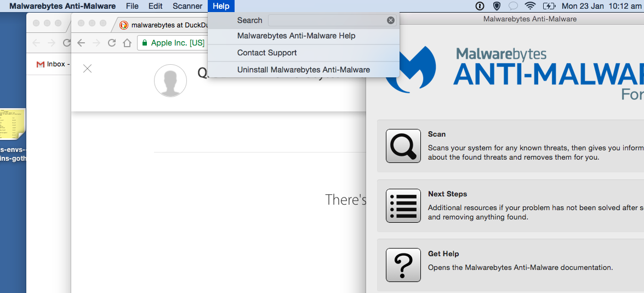Click the Home button in front Chrome window

[x=127, y=43]
